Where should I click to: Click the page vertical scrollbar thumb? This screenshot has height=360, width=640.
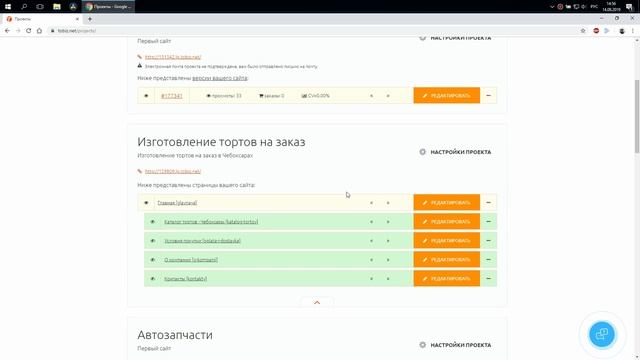click(637, 117)
